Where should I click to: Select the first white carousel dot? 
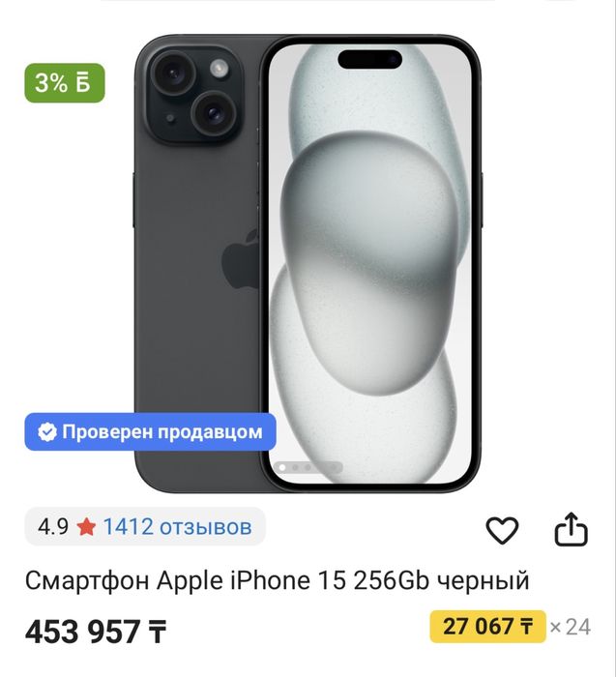click(x=282, y=467)
